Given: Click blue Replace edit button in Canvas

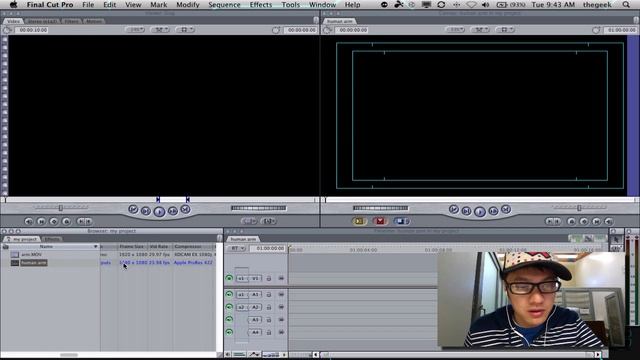Looking at the screenshot, I should pyautogui.click(x=401, y=221).
